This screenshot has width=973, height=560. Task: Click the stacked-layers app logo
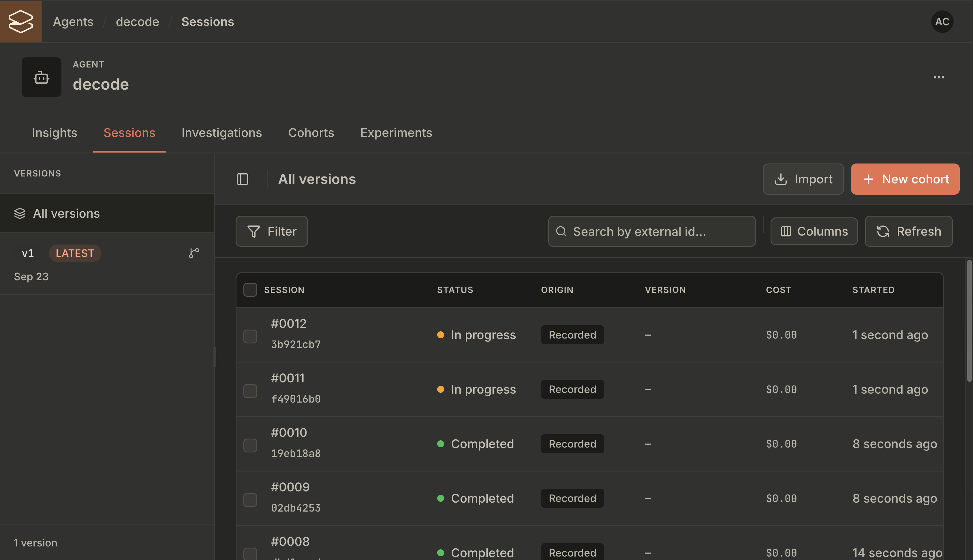coord(21,22)
